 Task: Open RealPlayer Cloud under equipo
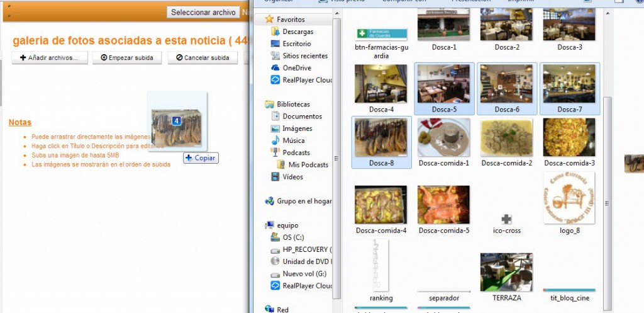click(x=275, y=286)
